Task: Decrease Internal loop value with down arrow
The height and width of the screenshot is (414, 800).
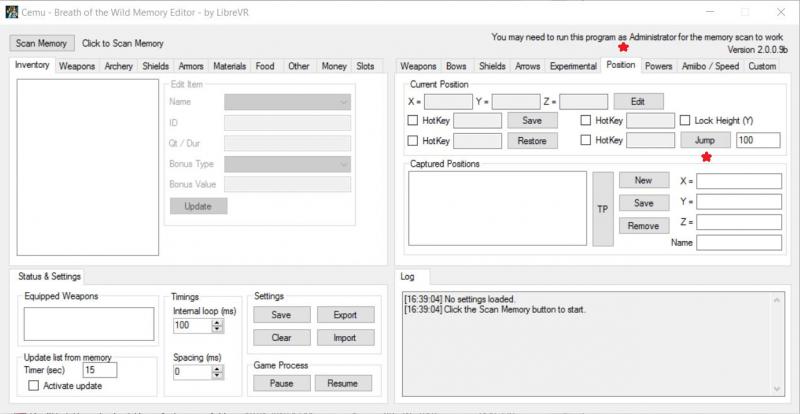Action: pos(218,329)
